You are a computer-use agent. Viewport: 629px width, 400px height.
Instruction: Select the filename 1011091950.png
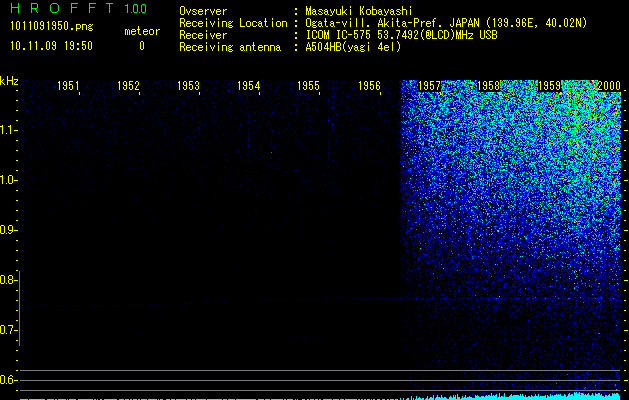[52, 26]
